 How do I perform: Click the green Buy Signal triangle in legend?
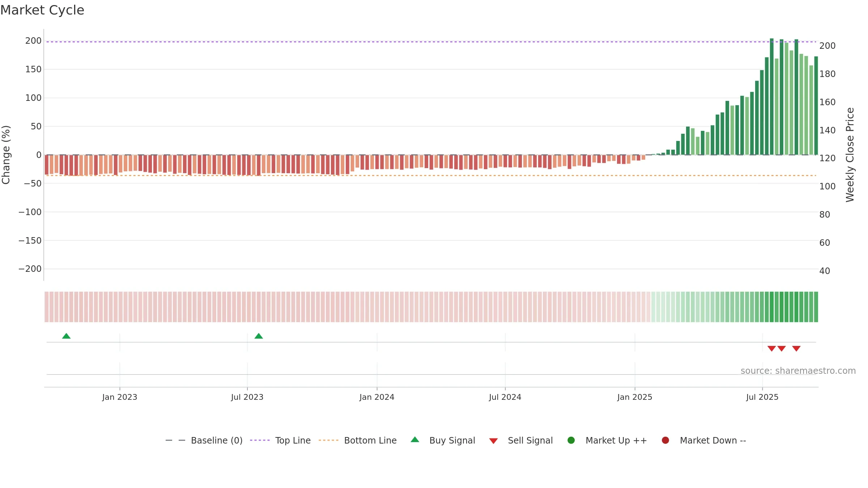415,440
